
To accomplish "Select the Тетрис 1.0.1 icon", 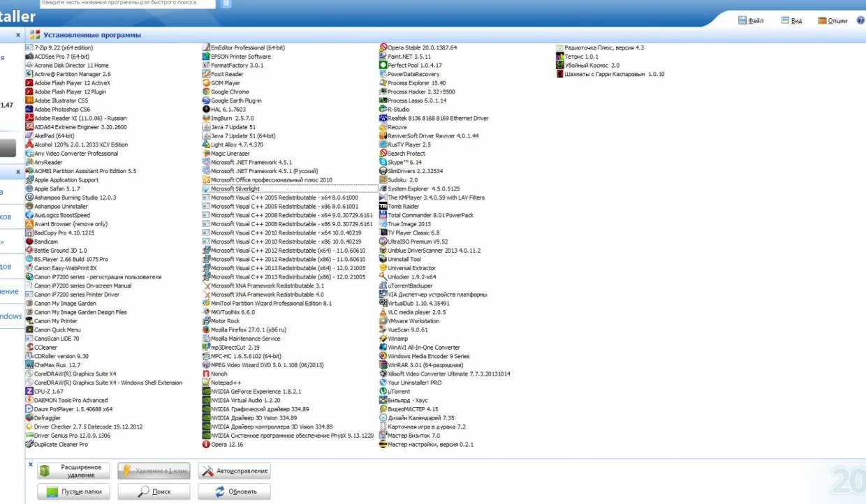I will coord(559,57).
